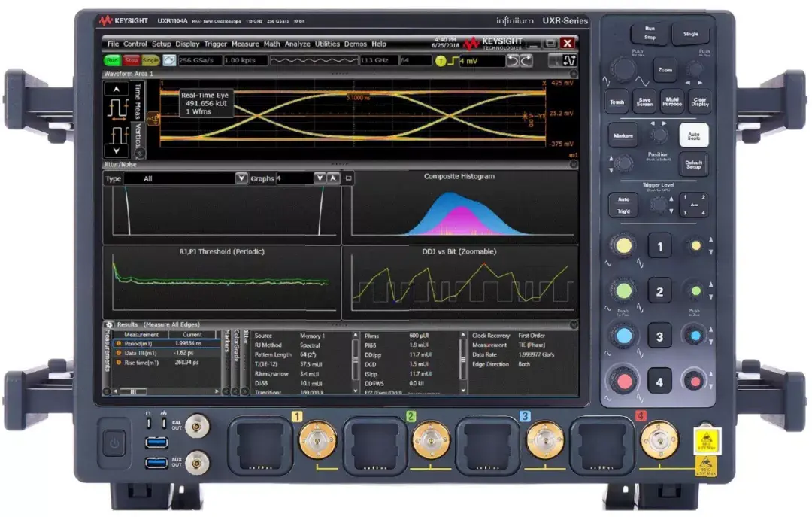Click the Multi Purpose hardware key
The image size is (812, 517).
671,102
